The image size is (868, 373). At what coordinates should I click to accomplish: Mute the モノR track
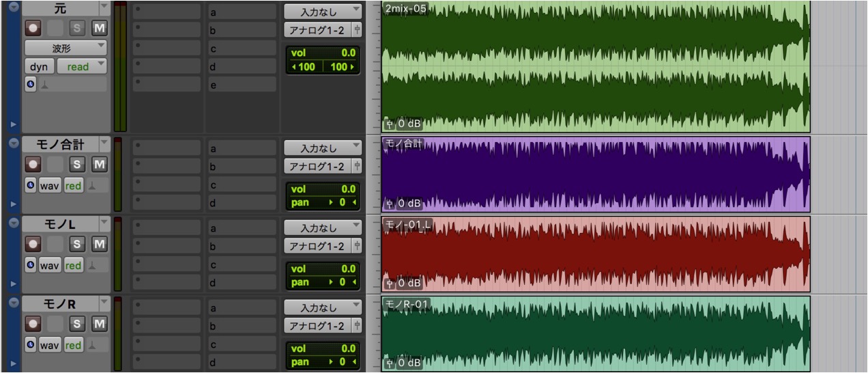coord(100,324)
